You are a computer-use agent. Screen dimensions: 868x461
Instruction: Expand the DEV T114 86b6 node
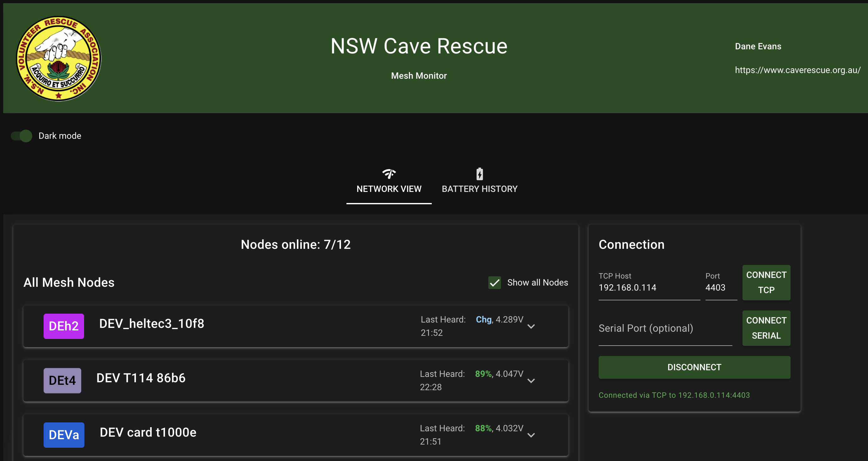coord(531,380)
